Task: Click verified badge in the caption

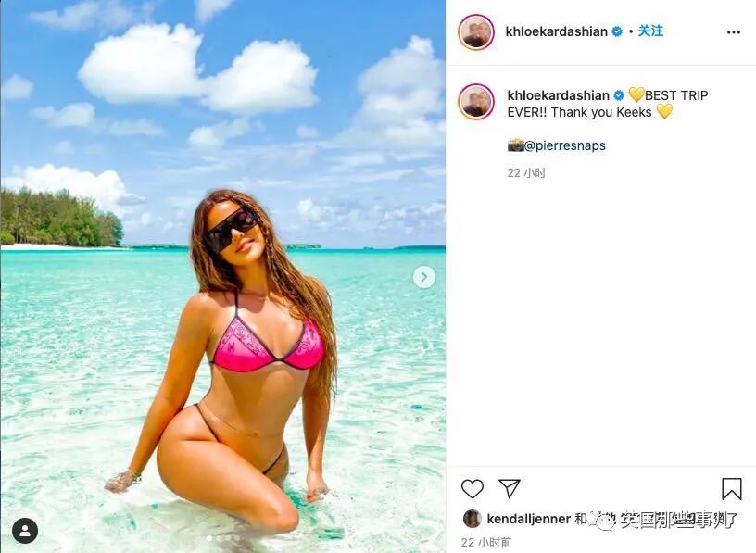Action: click(619, 96)
